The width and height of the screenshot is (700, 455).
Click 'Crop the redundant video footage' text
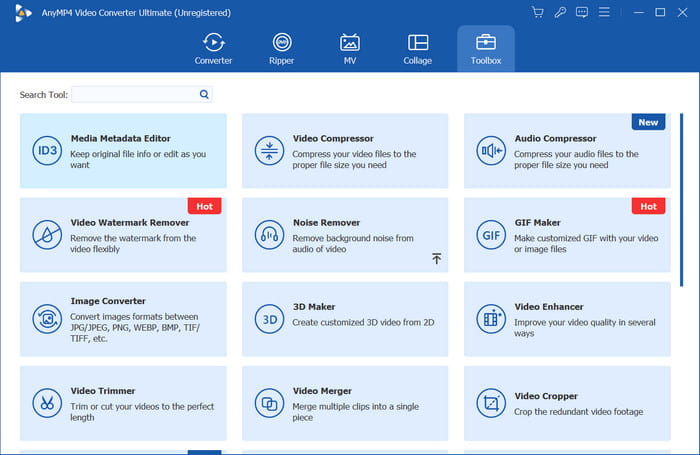click(x=578, y=412)
